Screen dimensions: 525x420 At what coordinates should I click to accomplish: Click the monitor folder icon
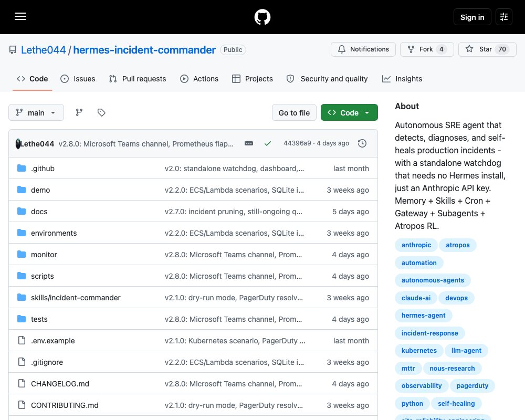22,254
